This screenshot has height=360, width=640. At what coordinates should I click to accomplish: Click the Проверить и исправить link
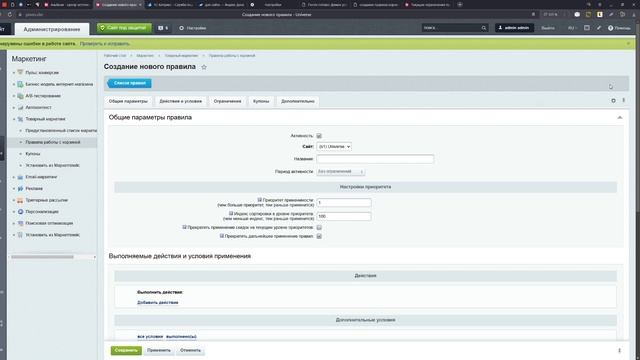[105, 43]
